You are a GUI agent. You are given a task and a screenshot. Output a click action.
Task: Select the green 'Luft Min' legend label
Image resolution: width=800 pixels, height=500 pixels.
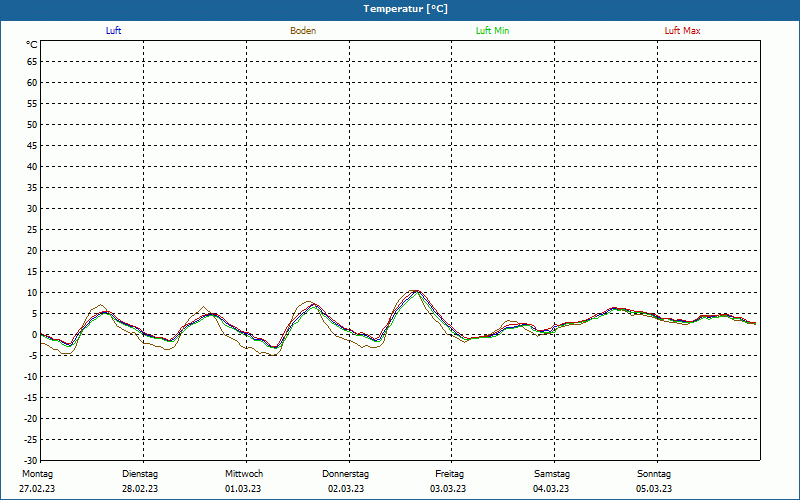pos(492,31)
